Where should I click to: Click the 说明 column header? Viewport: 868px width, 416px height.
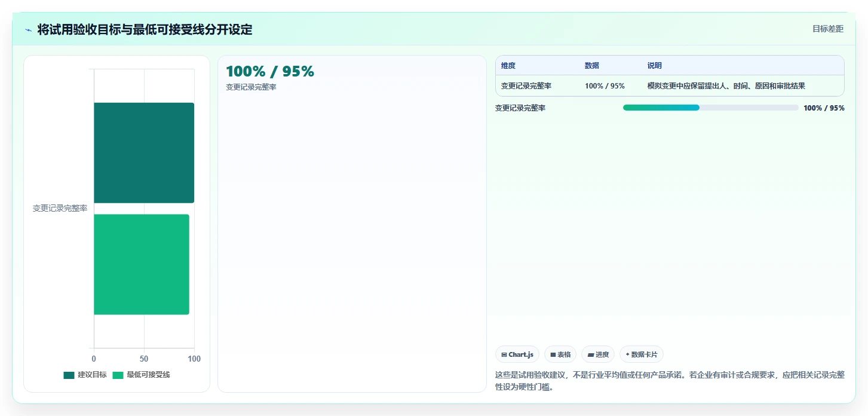[x=655, y=66]
